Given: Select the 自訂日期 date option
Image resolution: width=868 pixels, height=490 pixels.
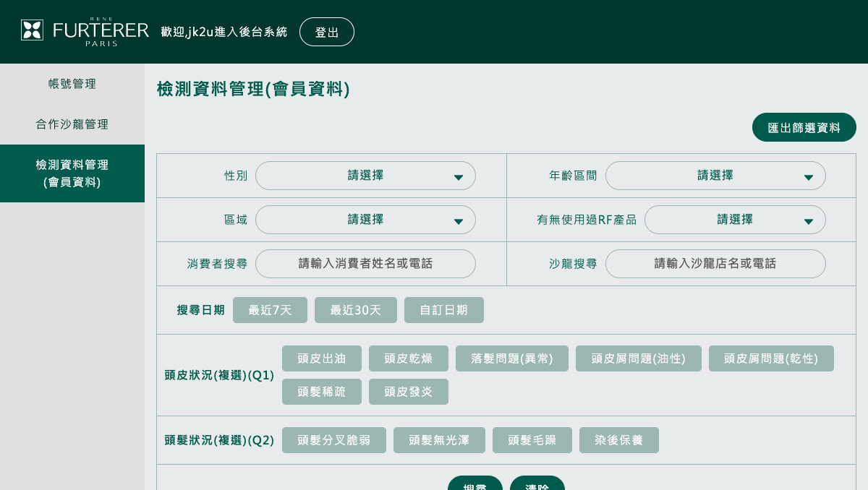Looking at the screenshot, I should (444, 309).
